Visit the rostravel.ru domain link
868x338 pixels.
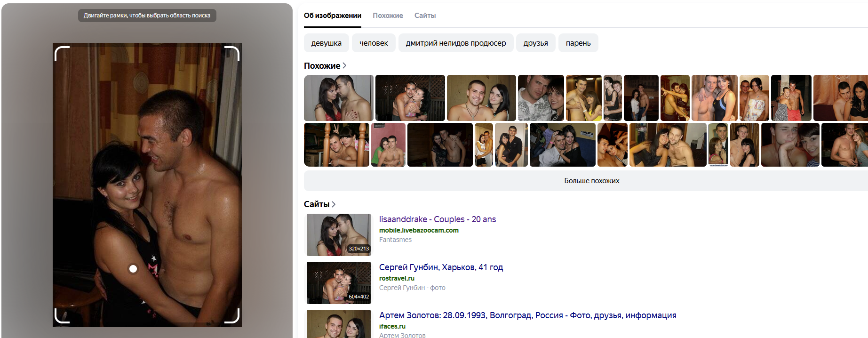point(397,278)
